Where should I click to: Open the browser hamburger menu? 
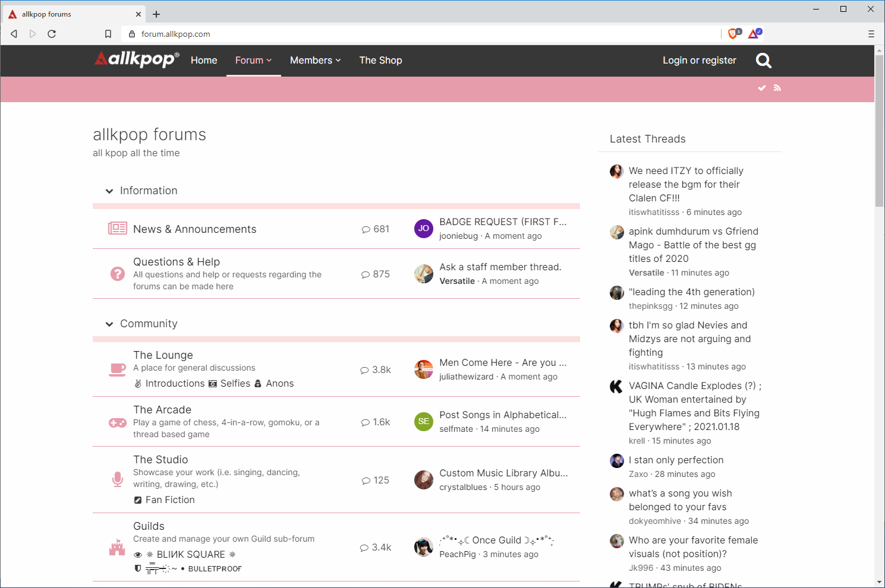[871, 34]
